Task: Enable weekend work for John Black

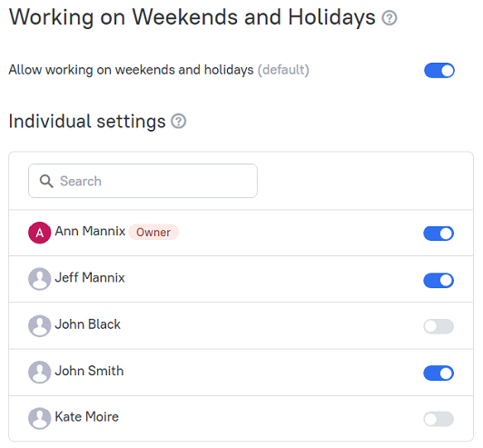Action: [x=439, y=326]
